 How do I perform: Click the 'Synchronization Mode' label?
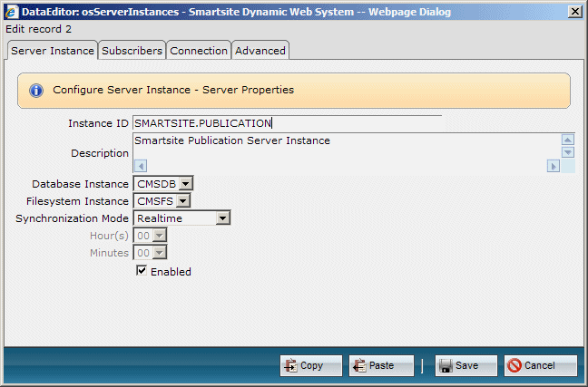point(72,218)
